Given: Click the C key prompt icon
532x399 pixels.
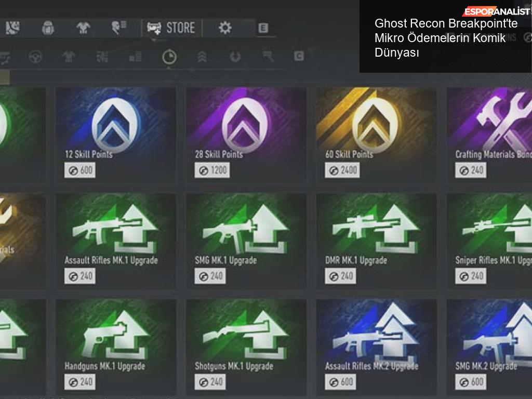Looking at the screenshot, I should click(299, 56).
